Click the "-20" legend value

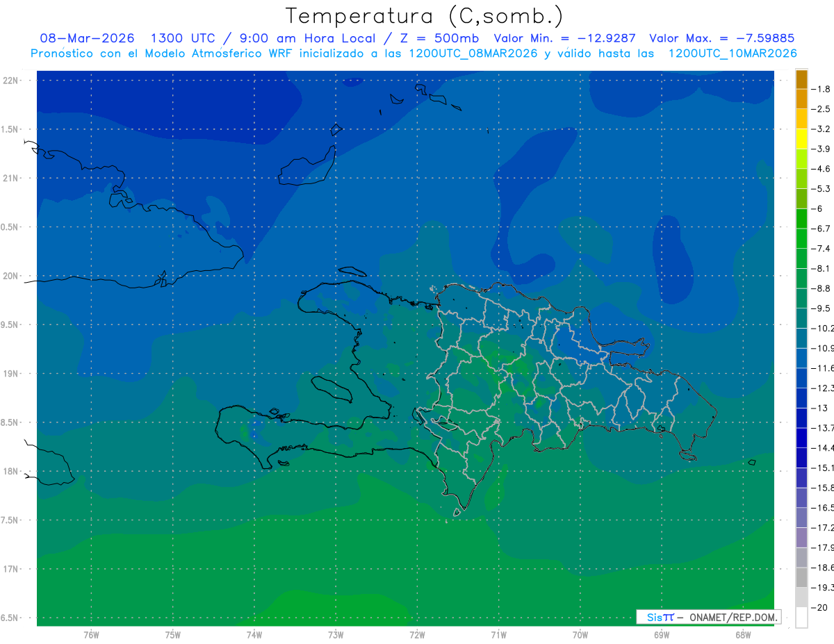click(x=819, y=607)
